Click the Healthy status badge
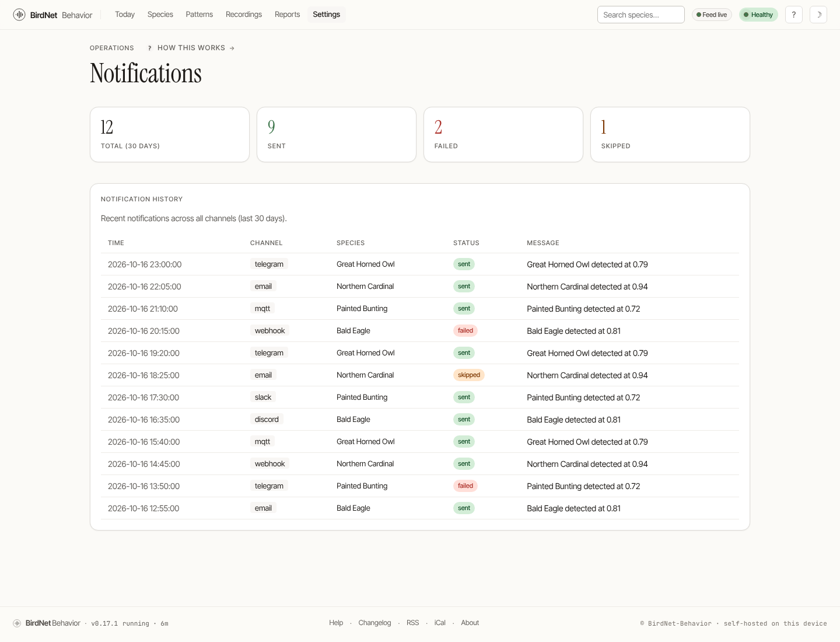 point(758,15)
